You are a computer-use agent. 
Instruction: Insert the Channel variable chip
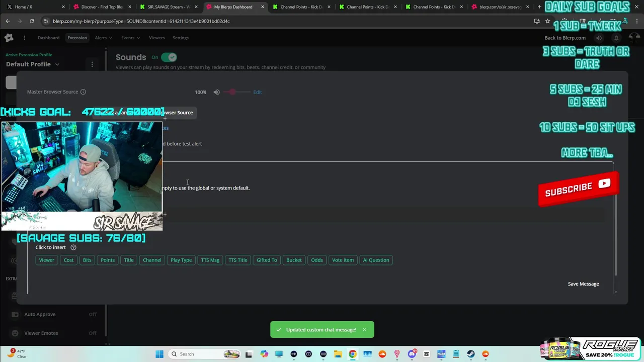coord(152,260)
